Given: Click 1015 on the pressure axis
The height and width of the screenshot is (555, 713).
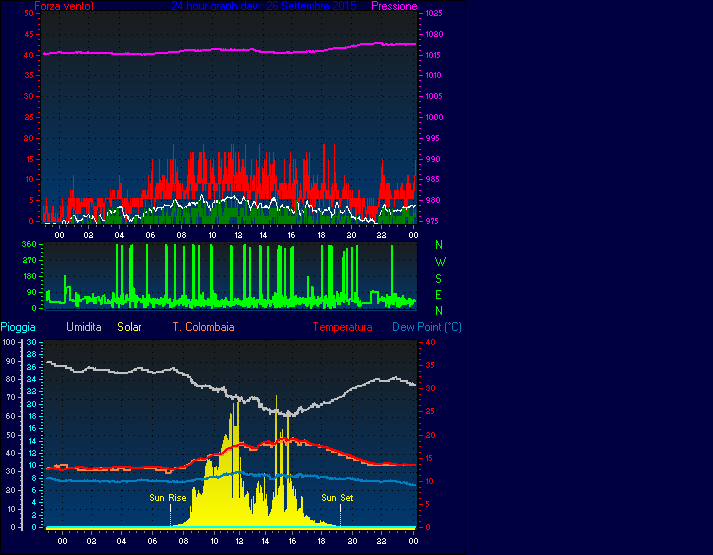Looking at the screenshot, I should 434,55.
